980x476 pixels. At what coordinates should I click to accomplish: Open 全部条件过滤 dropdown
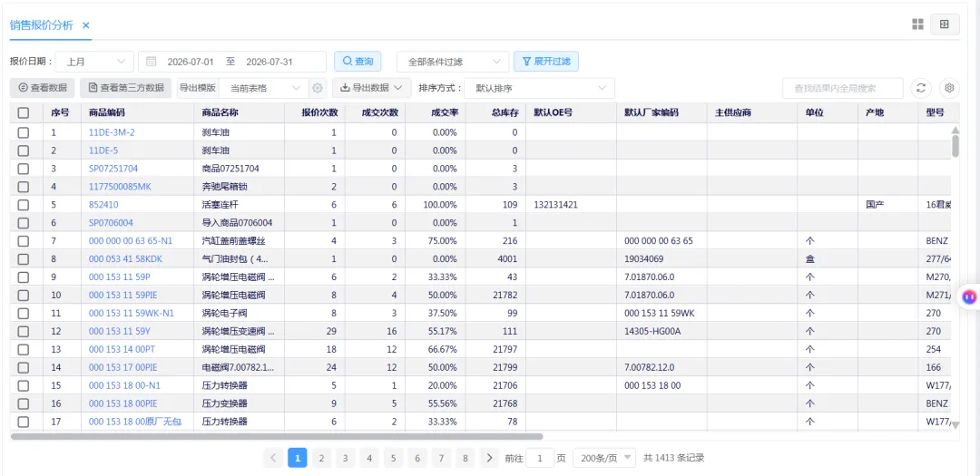point(453,62)
